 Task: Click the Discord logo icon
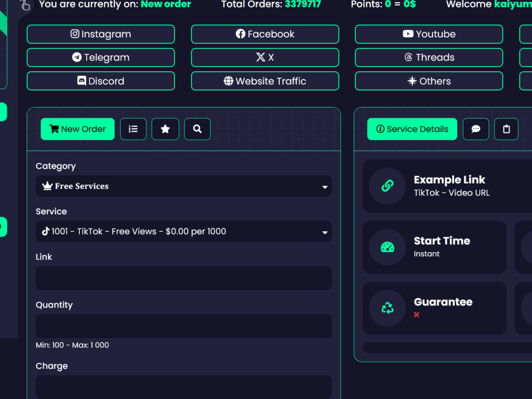coord(82,81)
